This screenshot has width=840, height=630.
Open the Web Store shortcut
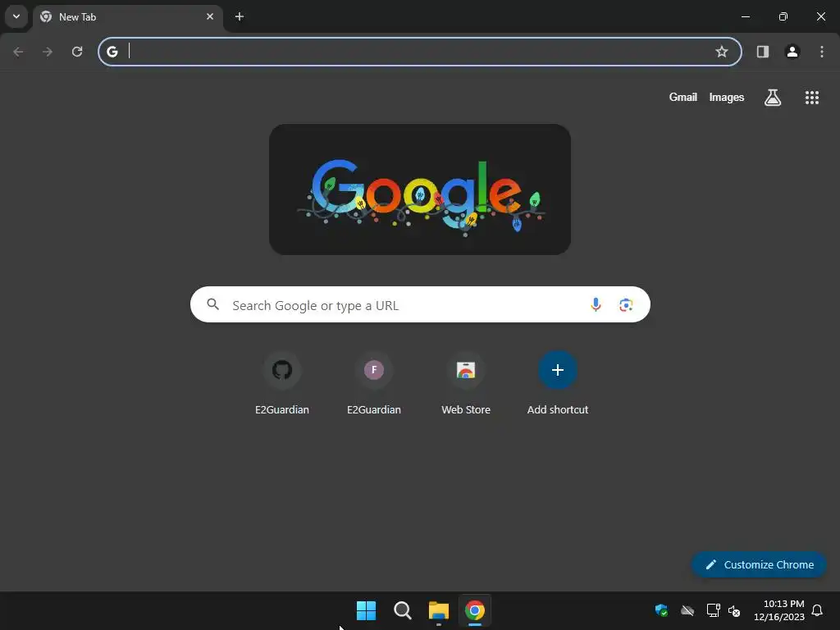466,384
